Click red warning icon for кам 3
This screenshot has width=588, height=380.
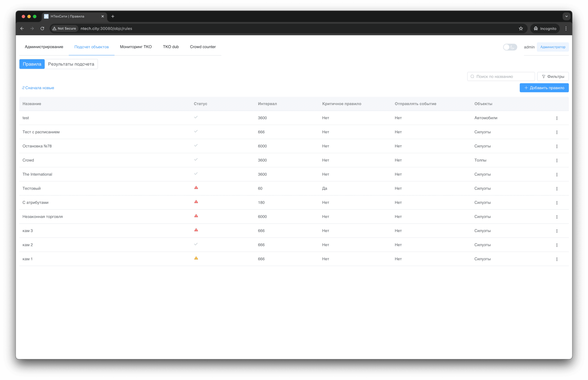click(x=196, y=230)
